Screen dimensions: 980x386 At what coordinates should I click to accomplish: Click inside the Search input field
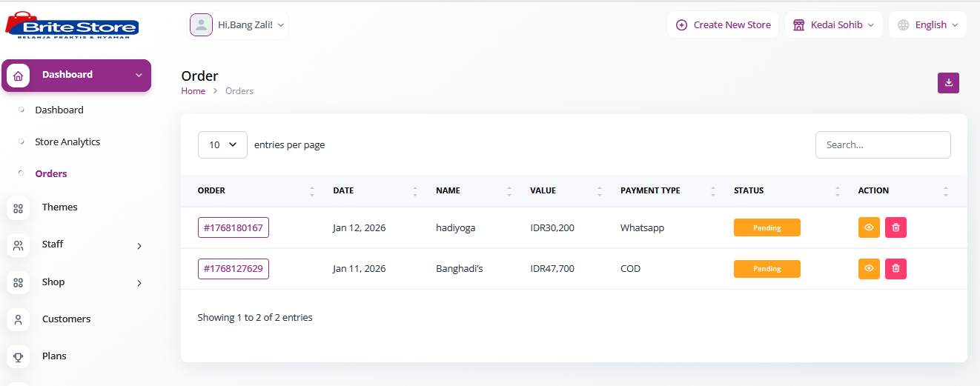pyautogui.click(x=882, y=145)
